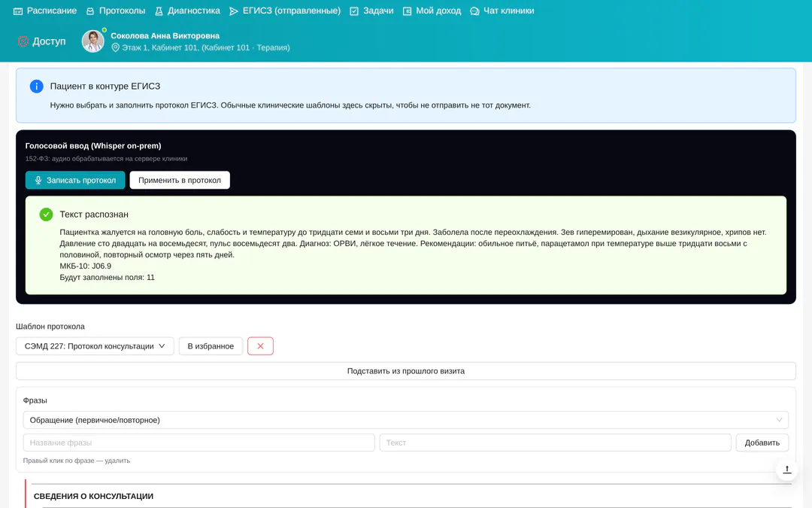Click the Будут заполнены поля: 11 text
This screenshot has height=508, width=812.
point(108,277)
